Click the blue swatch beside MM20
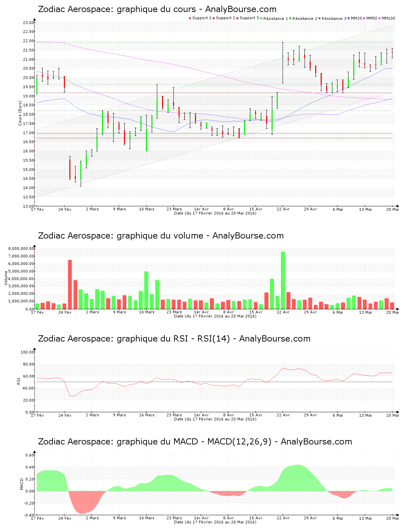Viewport: 412px width, 532px height. coord(349,19)
